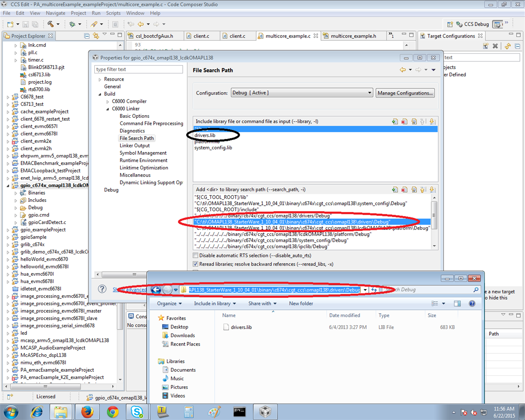Move Up icon for library search path list
This screenshot has height=420, width=525.
(x=423, y=190)
